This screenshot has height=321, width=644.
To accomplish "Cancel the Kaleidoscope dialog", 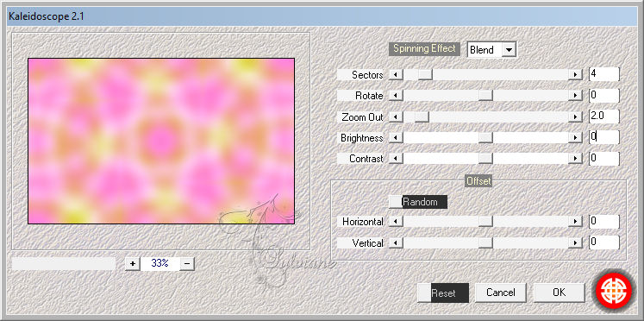I will (501, 293).
